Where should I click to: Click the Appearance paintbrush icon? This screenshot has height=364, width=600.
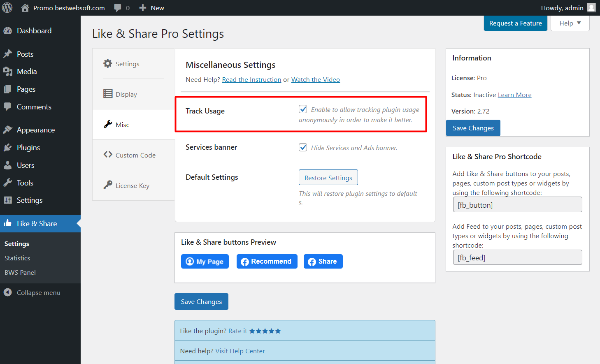7,130
